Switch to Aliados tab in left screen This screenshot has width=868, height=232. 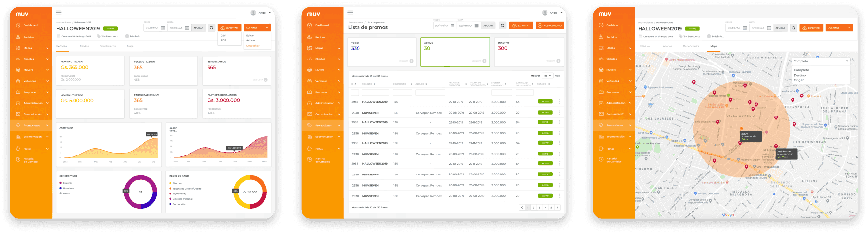(x=84, y=46)
